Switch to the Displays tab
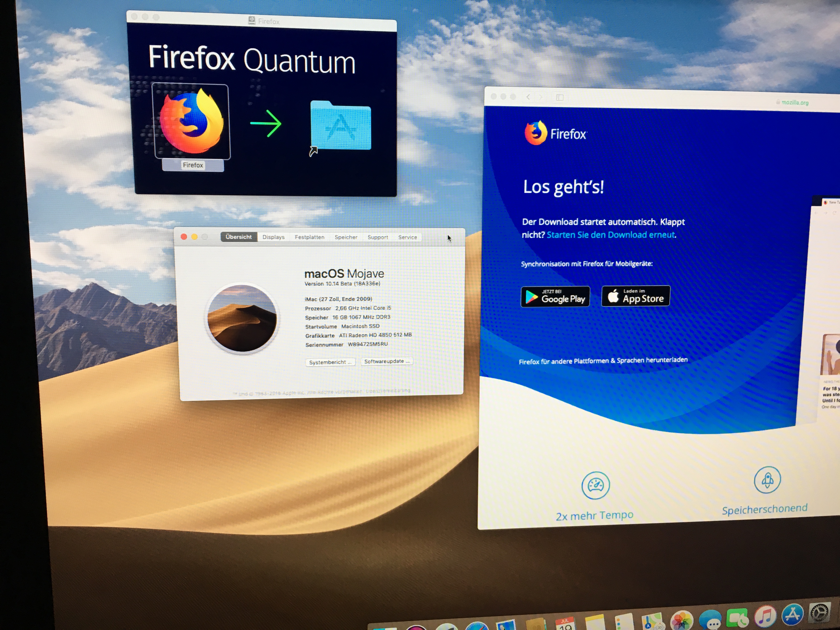This screenshot has height=630, width=840. coord(273,237)
